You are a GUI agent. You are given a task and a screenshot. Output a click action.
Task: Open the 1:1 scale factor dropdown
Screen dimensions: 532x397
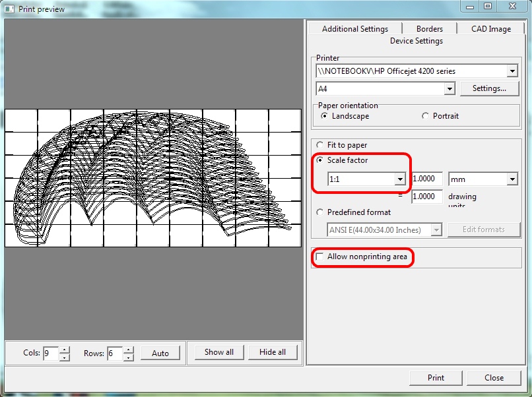pyautogui.click(x=399, y=179)
